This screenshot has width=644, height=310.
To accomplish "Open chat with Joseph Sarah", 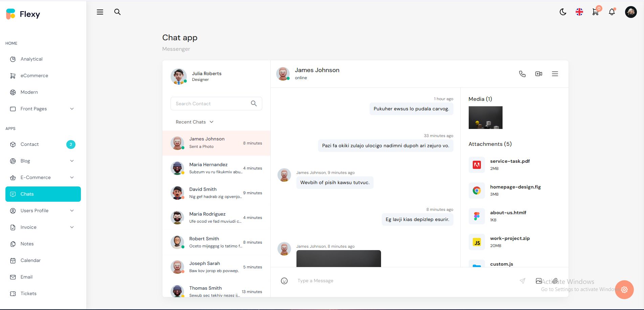I will 217,267.
